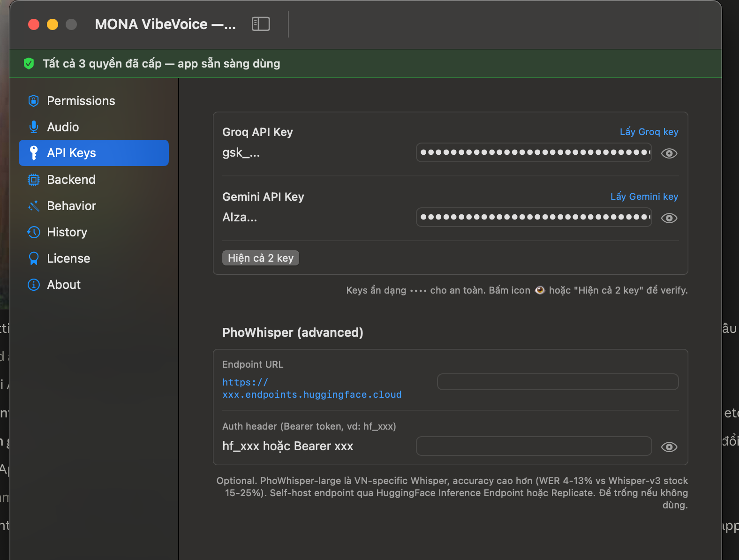739x560 pixels.
Task: Click the "MONA VibeVoice" window title
Action: tap(166, 24)
